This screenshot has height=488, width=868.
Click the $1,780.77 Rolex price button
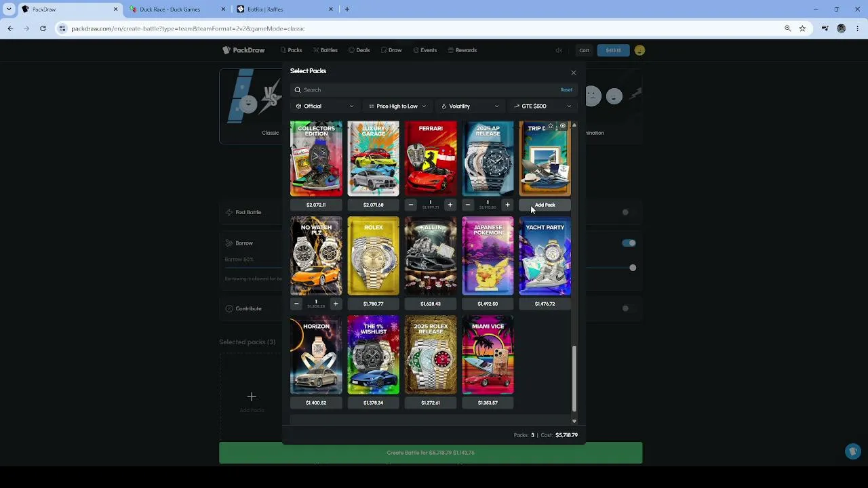tap(374, 304)
